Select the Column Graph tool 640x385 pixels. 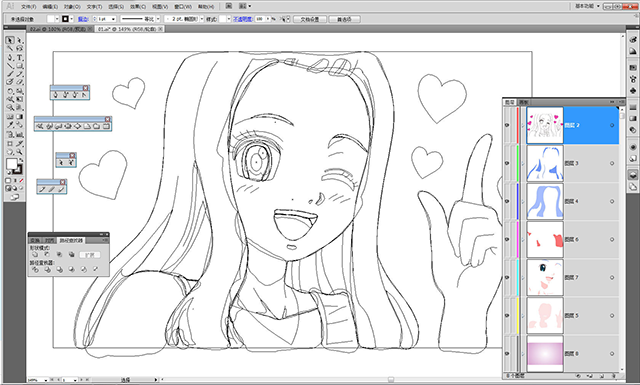[x=19, y=134]
